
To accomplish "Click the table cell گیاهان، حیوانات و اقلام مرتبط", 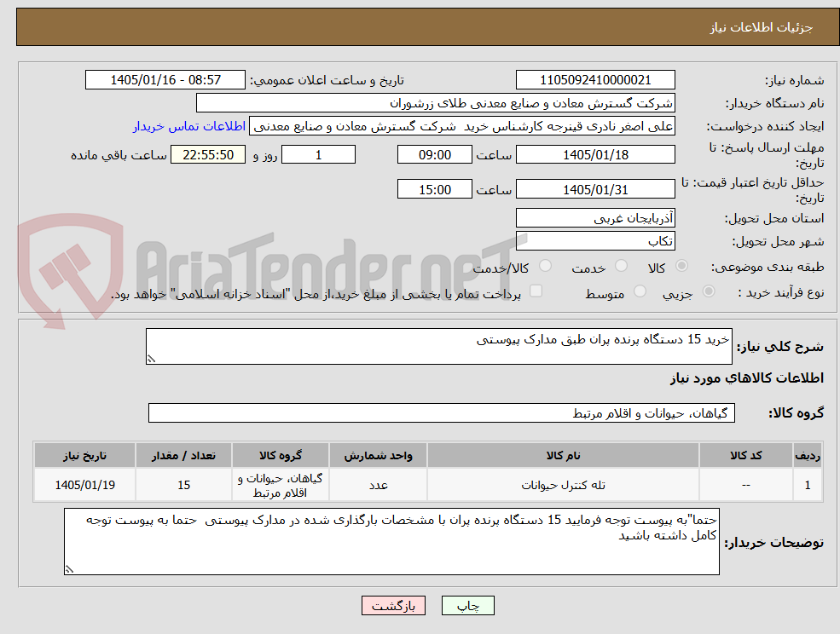I will pyautogui.click(x=281, y=485).
